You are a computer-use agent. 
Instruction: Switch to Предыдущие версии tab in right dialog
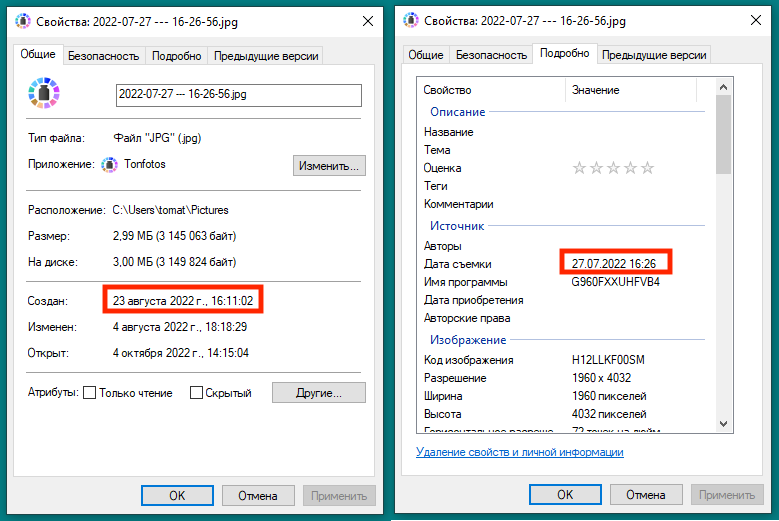tap(654, 56)
